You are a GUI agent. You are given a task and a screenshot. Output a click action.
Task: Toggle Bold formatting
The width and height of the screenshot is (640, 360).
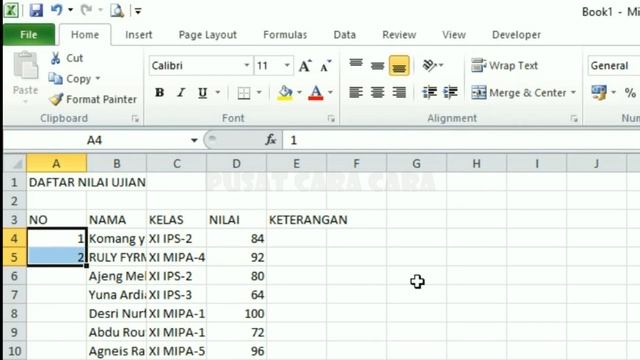click(x=160, y=93)
